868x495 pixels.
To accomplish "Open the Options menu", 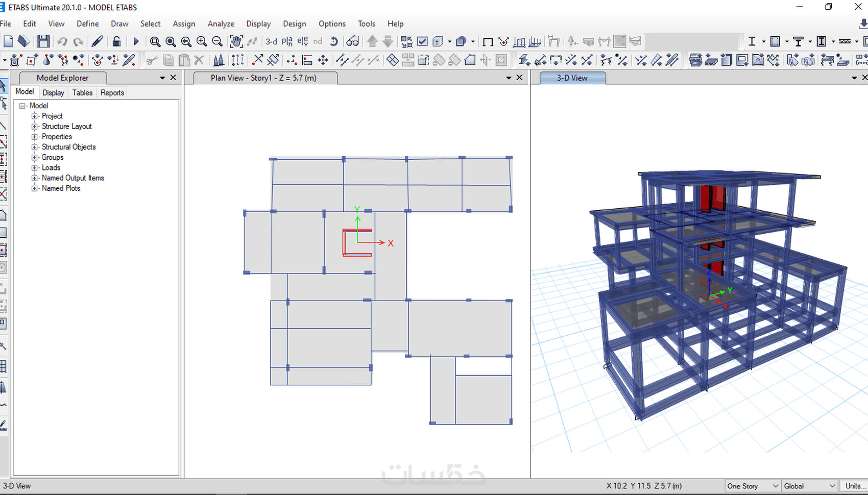I will [332, 23].
